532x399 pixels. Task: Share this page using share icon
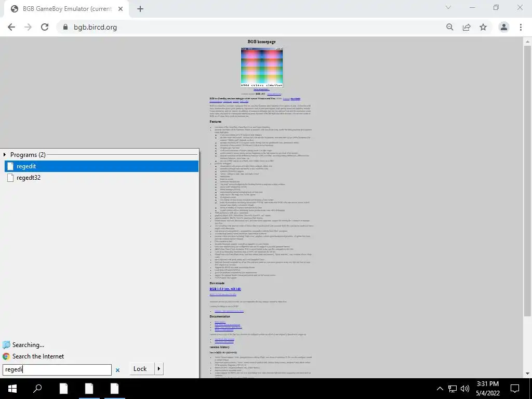pos(467,27)
